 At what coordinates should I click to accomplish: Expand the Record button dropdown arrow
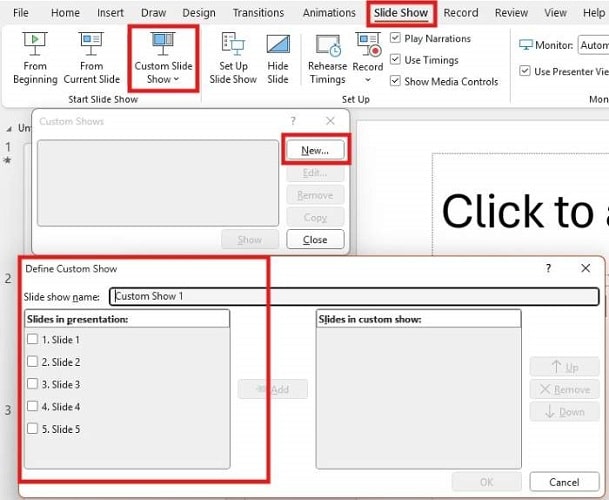pyautogui.click(x=368, y=80)
